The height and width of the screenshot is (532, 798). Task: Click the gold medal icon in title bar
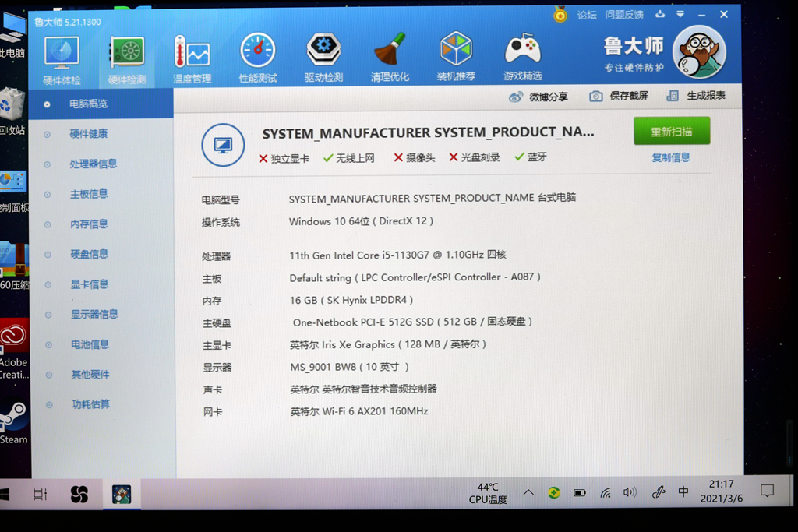[560, 15]
